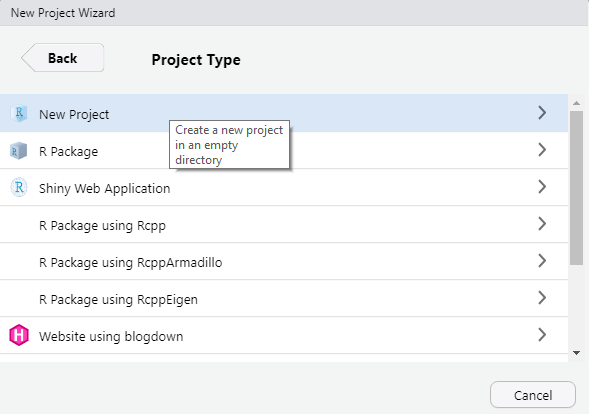The image size is (589, 414).
Task: Click the project type list scrollbar thumb
Action: [x=576, y=188]
